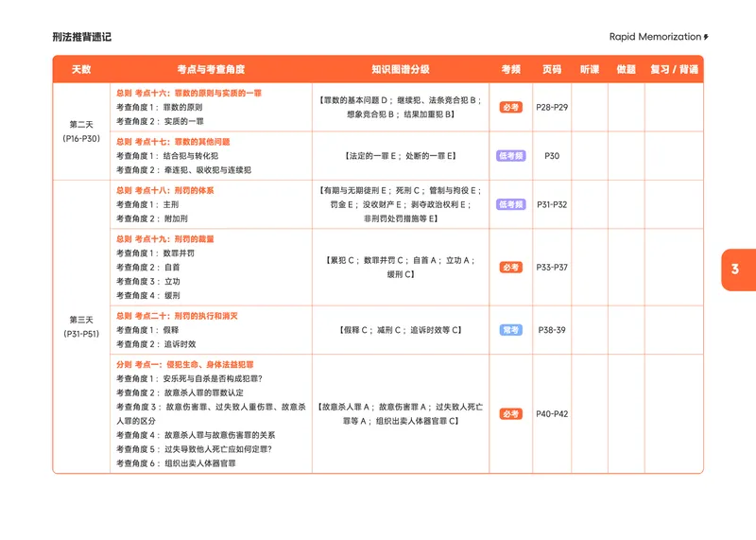
Task: Click the 低考频 badge in the 考点十八 row
Action: click(510, 204)
